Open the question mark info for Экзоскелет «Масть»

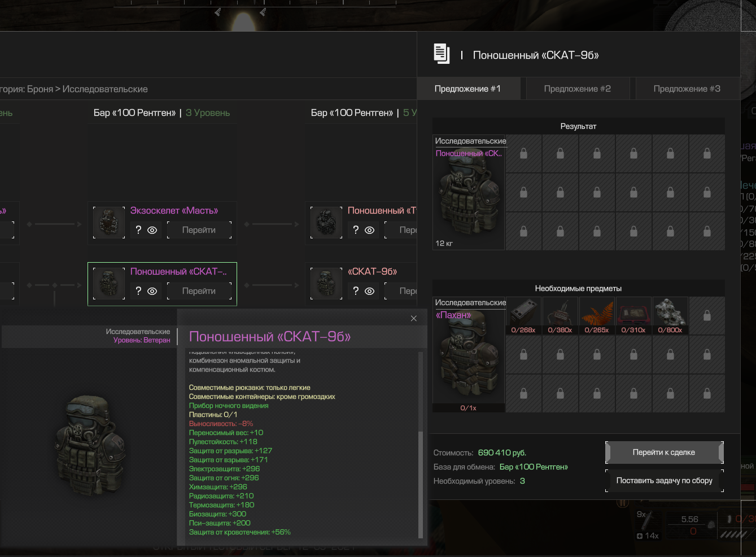[138, 230]
